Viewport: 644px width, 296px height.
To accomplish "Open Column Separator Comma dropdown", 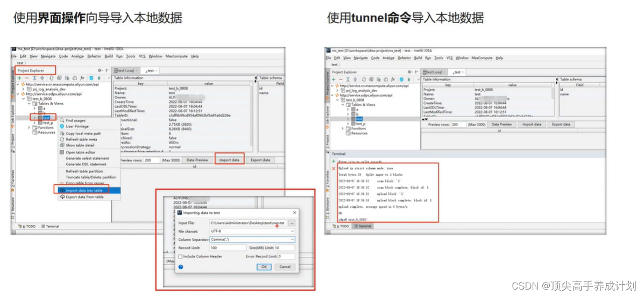I will coord(252,240).
